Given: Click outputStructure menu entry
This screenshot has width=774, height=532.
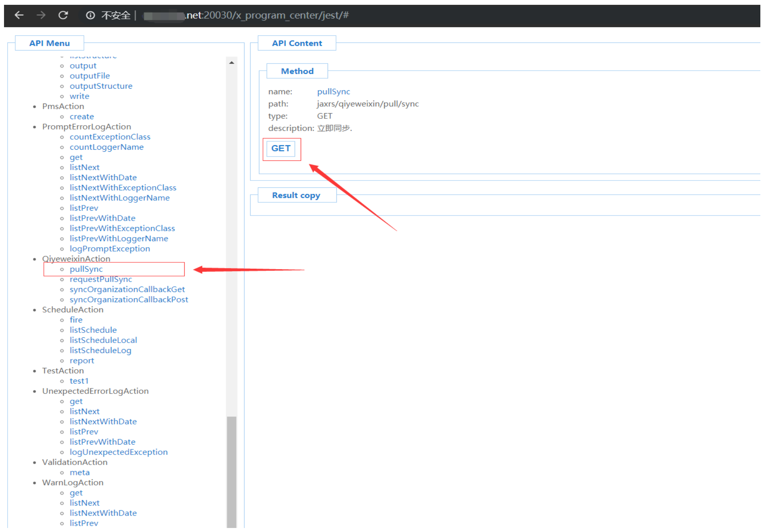Looking at the screenshot, I should [101, 86].
